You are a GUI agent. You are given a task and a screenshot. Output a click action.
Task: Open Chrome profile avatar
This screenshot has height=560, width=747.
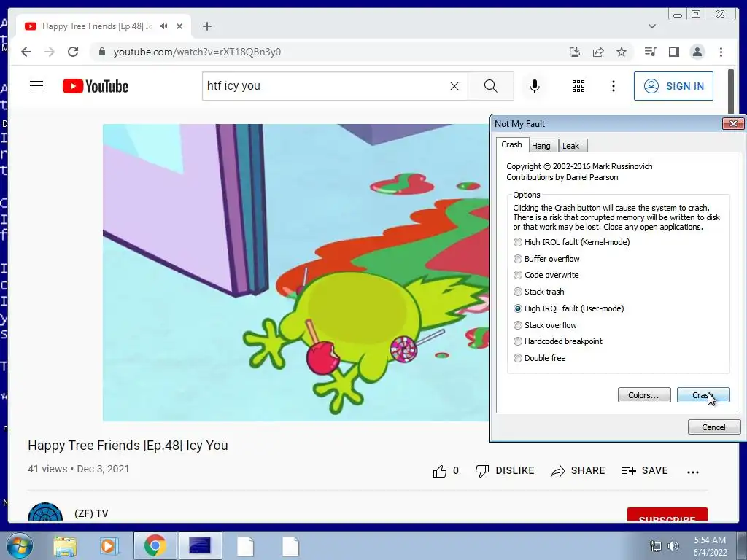click(697, 52)
